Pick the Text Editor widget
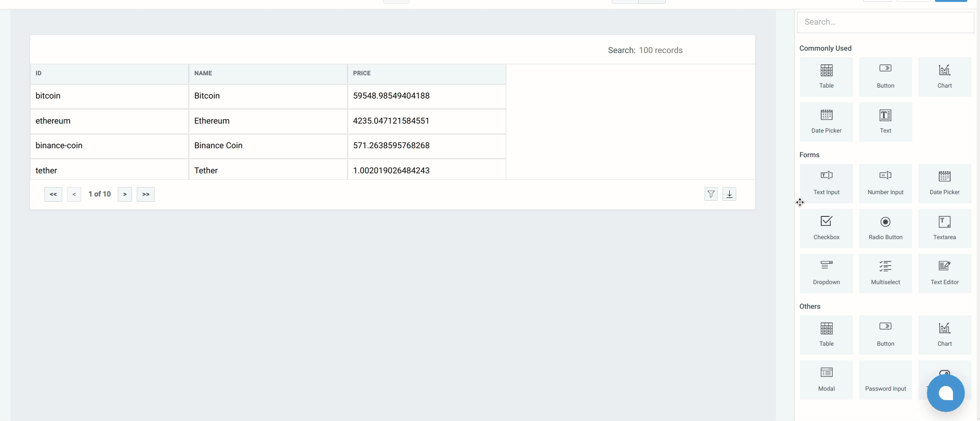Screen dimensions: 980x421 pyautogui.click(x=944, y=273)
